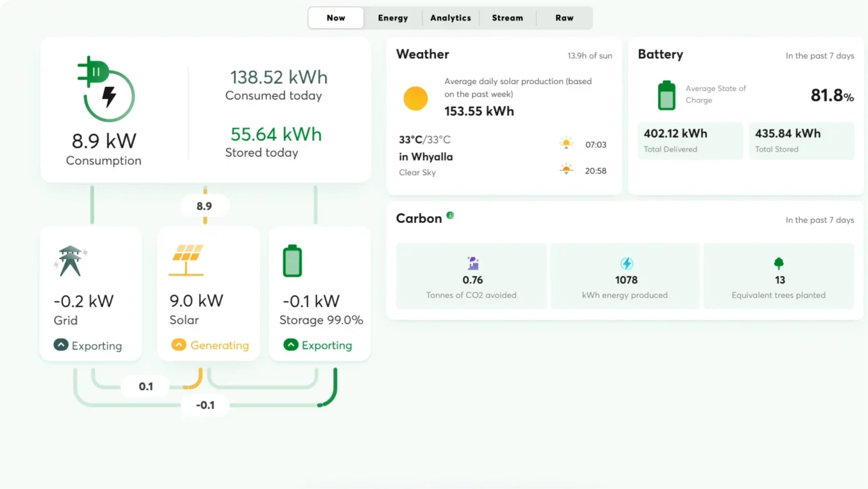Click the solar panel icon
The image size is (868, 489).
point(187,260)
